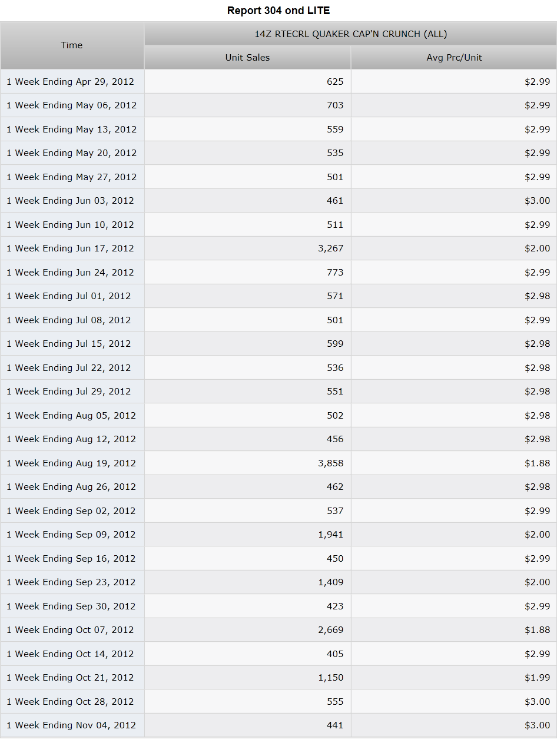Select week ending Nov 04, 2012 label
This screenshot has height=756, width=557.
click(x=71, y=725)
